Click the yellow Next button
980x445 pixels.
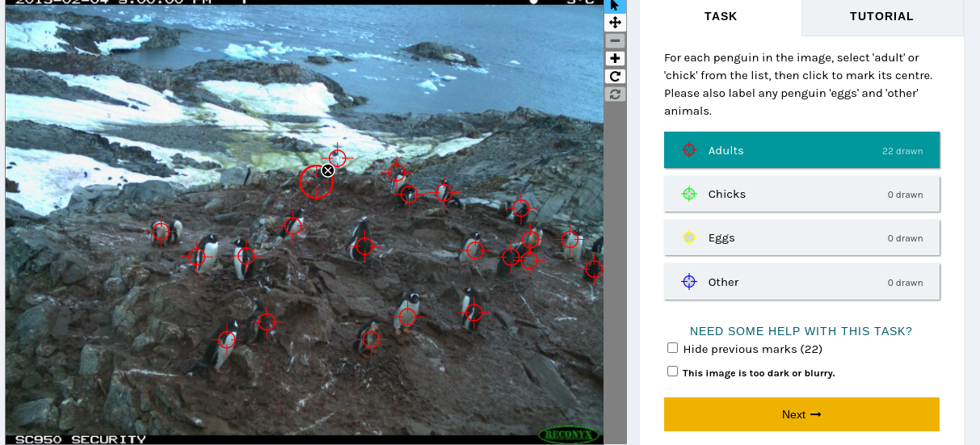pyautogui.click(x=801, y=414)
